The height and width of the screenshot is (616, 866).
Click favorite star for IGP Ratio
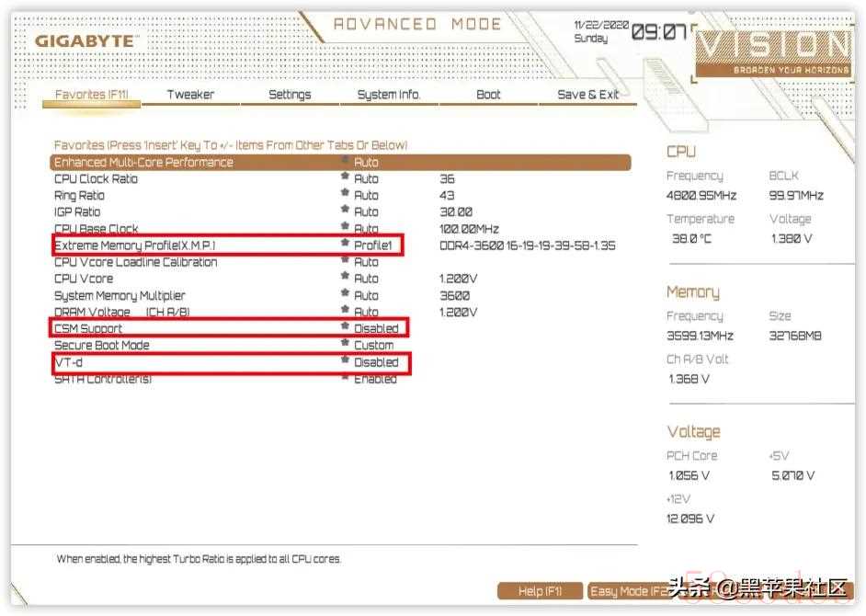[x=345, y=210]
